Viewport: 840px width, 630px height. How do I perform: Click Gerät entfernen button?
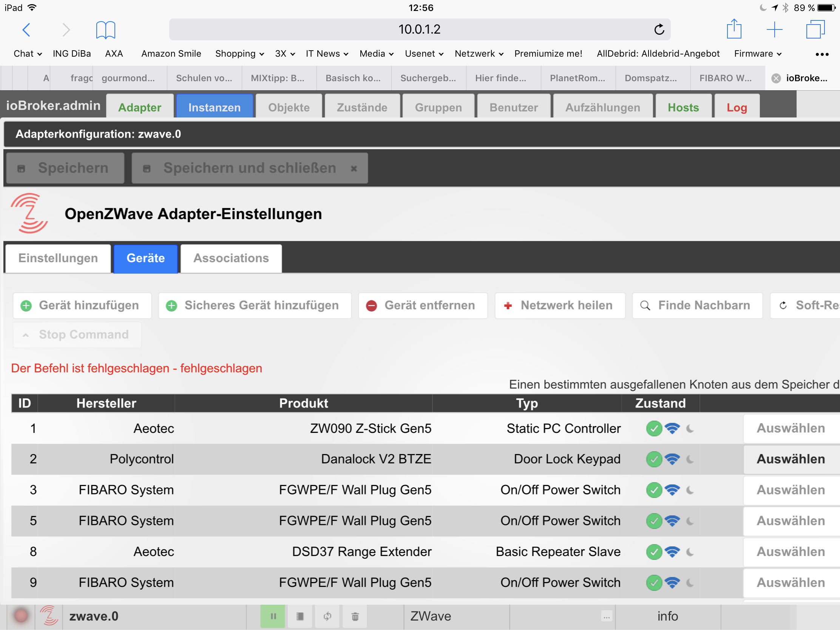pos(423,305)
